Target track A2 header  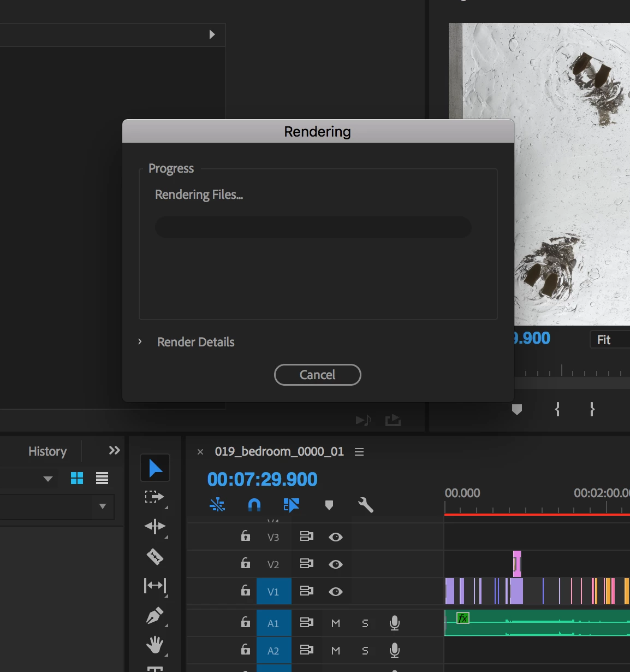pyautogui.click(x=274, y=650)
